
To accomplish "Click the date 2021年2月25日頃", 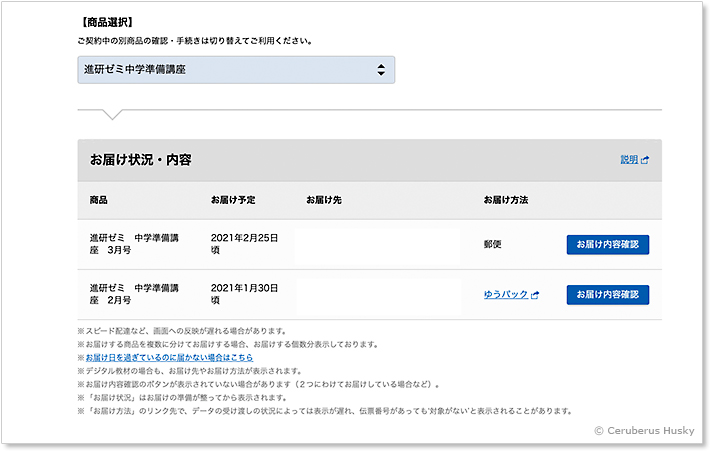I will [x=245, y=244].
